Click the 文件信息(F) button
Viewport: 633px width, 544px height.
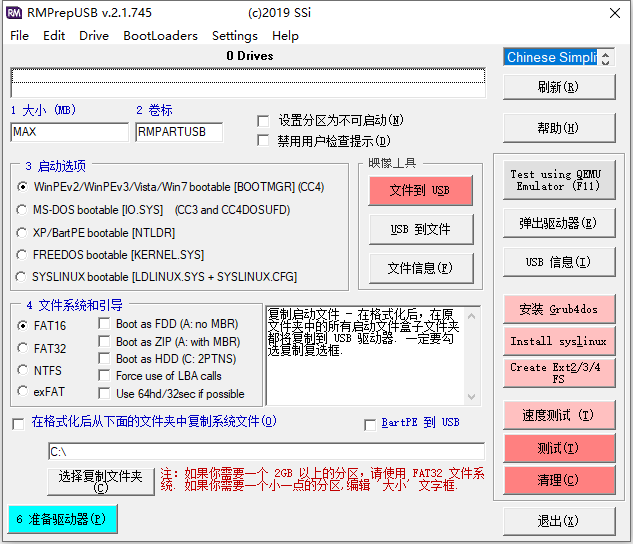click(420, 268)
